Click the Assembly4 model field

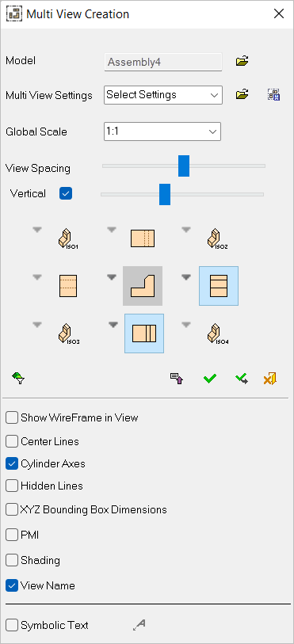[x=163, y=62]
